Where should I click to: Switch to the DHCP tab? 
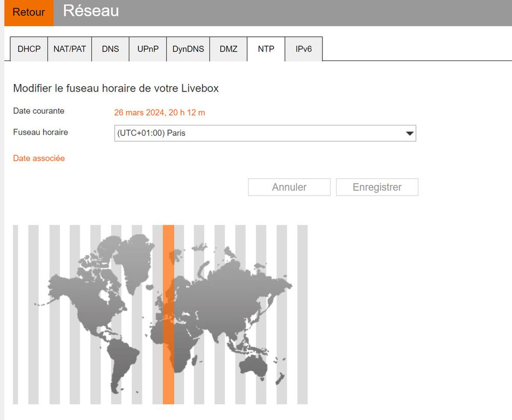click(x=29, y=49)
